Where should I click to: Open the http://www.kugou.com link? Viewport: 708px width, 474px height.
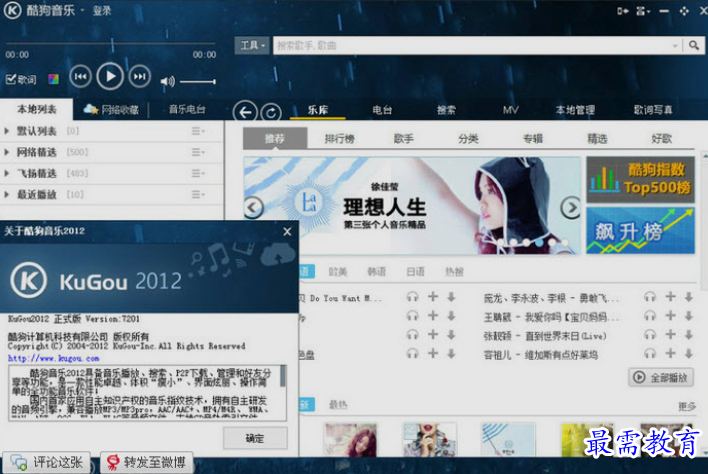(x=54, y=358)
